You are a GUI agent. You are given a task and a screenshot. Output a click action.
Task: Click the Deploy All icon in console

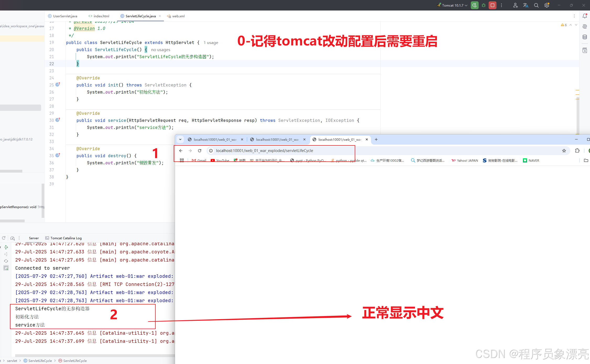[x=6, y=247]
